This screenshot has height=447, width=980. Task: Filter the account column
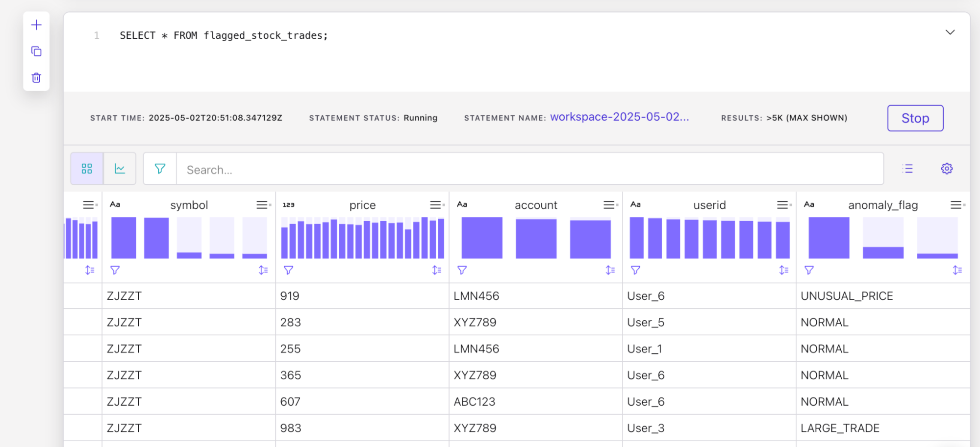[462, 270]
